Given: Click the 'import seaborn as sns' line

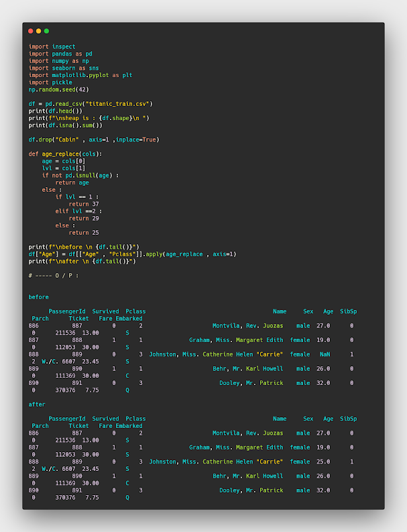Looking at the screenshot, I should coord(64,68).
